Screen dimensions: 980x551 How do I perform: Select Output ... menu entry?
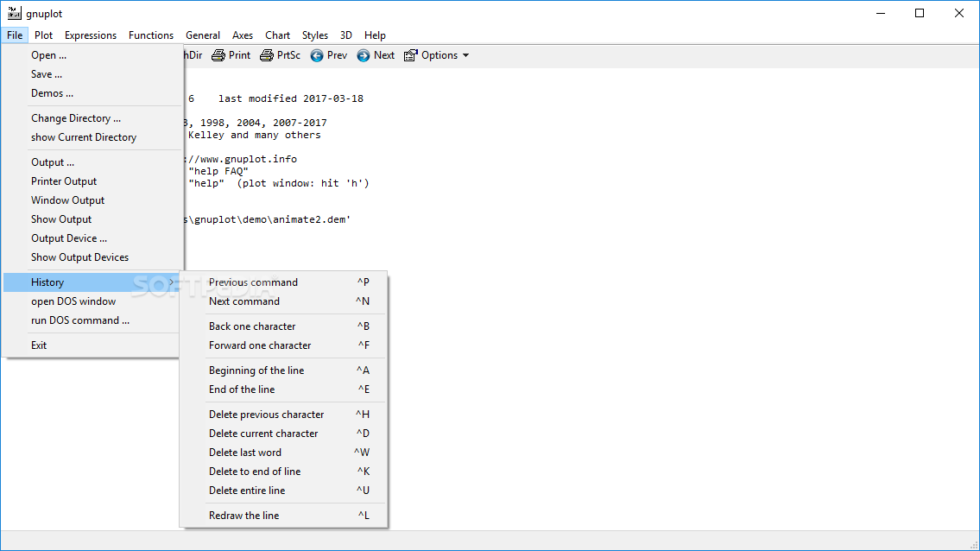click(92, 162)
